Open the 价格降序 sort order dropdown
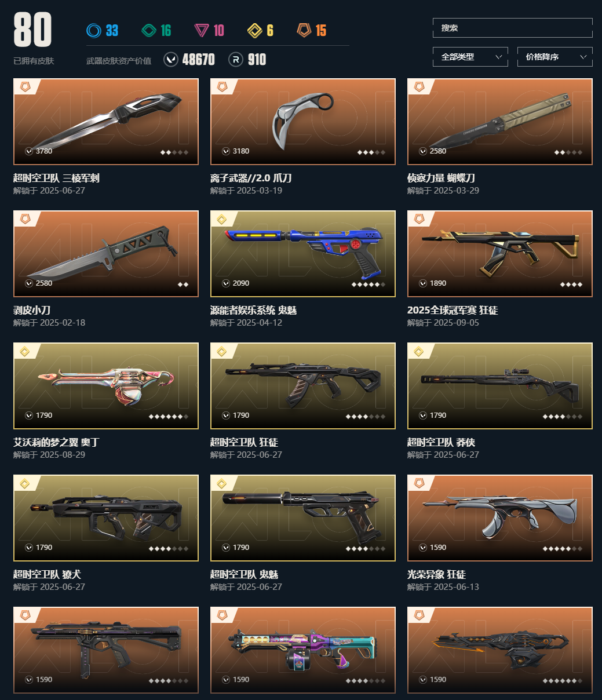The width and height of the screenshot is (602, 700). 555,57
